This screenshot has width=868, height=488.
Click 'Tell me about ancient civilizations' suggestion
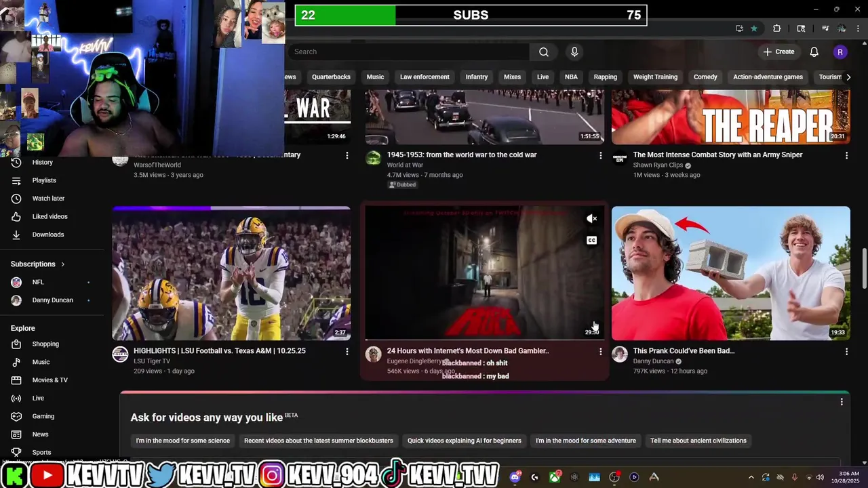[x=698, y=441]
